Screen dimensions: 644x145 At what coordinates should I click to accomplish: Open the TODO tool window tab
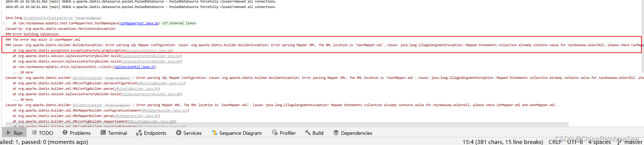(42, 133)
